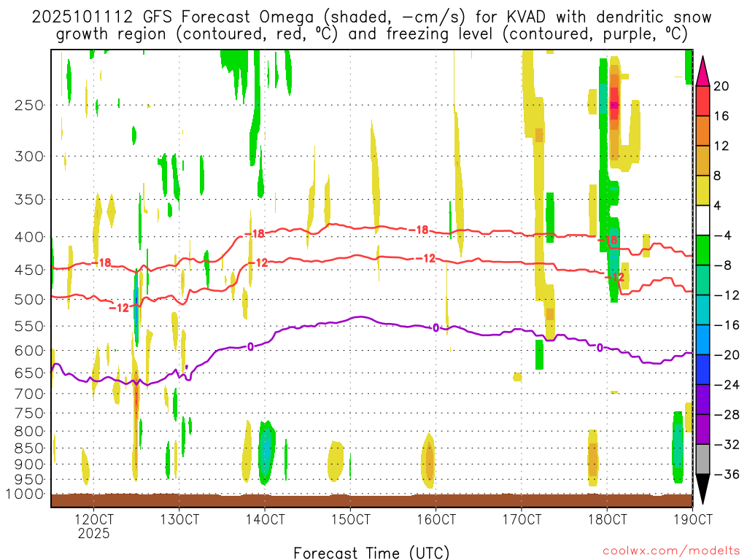Click the 130CT time axis label
Image resolution: width=747 pixels, height=560 pixels.
tap(179, 519)
